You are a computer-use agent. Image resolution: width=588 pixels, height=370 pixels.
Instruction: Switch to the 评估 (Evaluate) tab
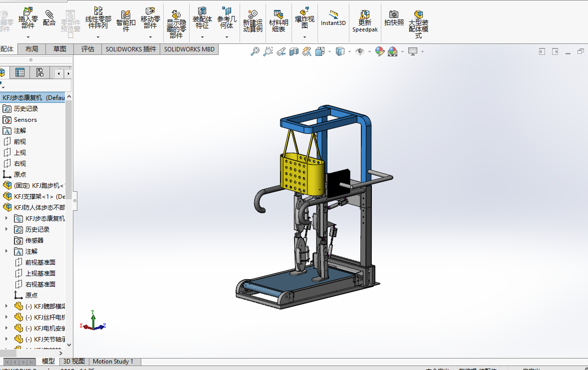(88, 49)
